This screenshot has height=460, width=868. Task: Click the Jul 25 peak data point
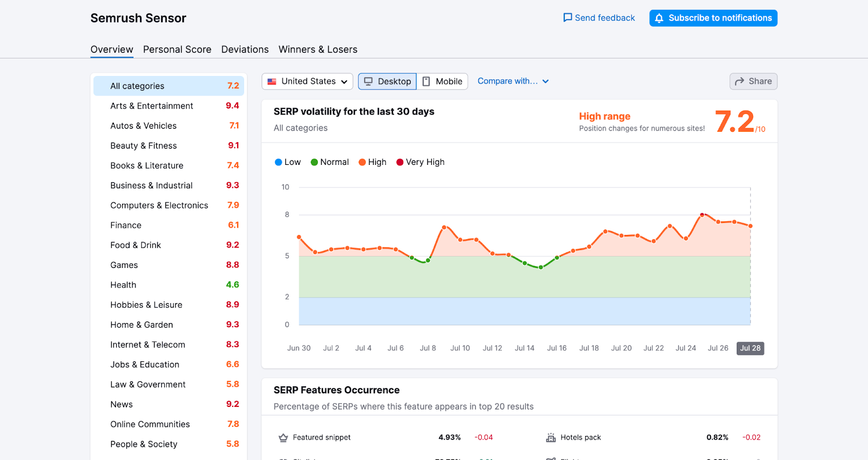point(702,215)
